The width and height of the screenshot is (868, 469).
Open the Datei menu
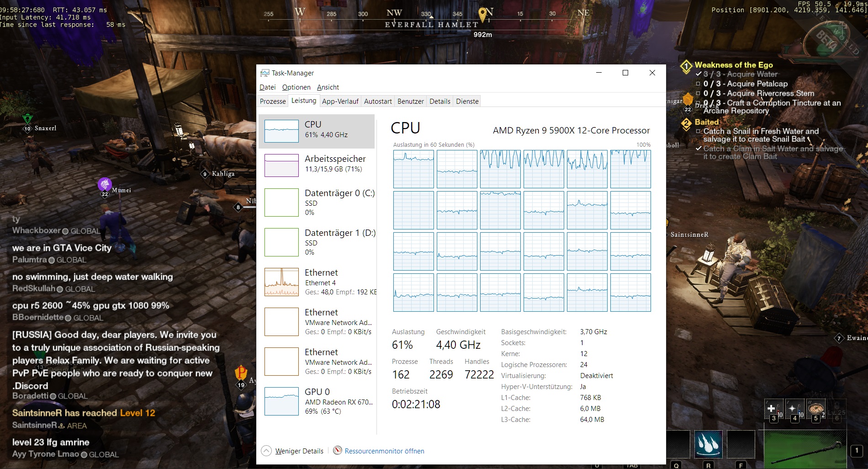[268, 87]
